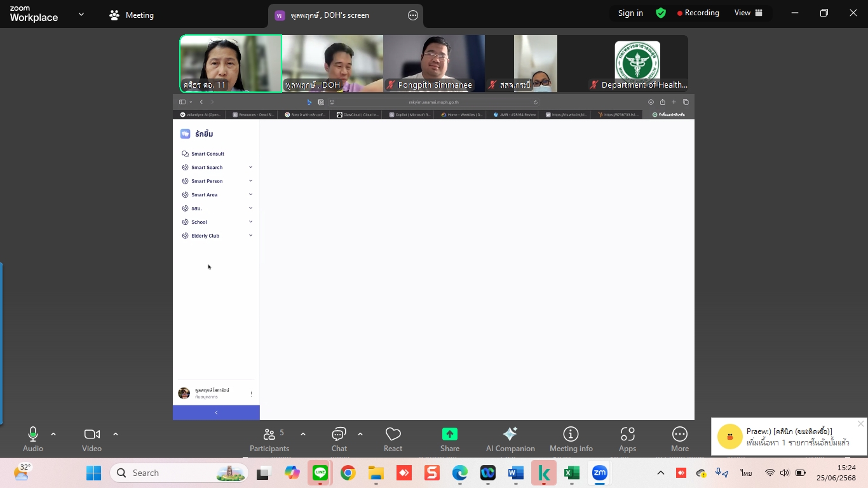Click the Meeting tab

click(132, 15)
